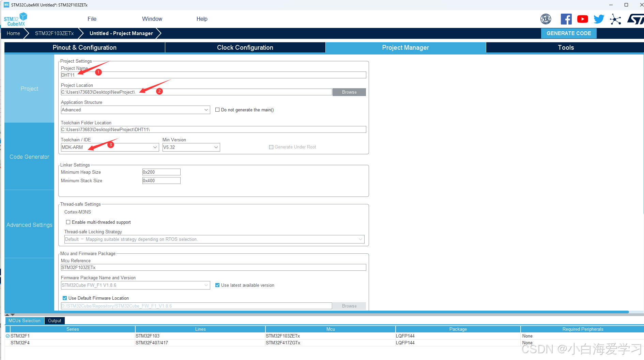Viewport: 644px width, 360px height.
Task: Open the Toolchain / IDE dropdown
Action: 110,147
